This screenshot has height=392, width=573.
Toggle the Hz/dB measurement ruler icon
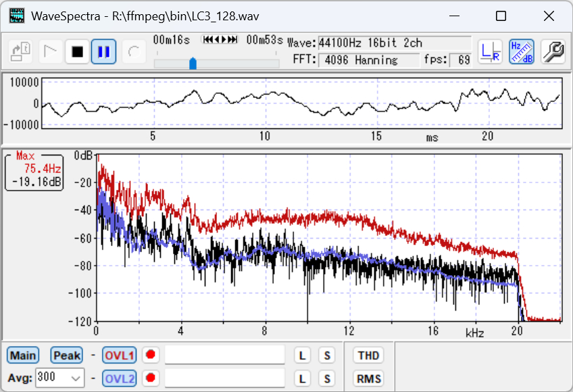pos(522,51)
